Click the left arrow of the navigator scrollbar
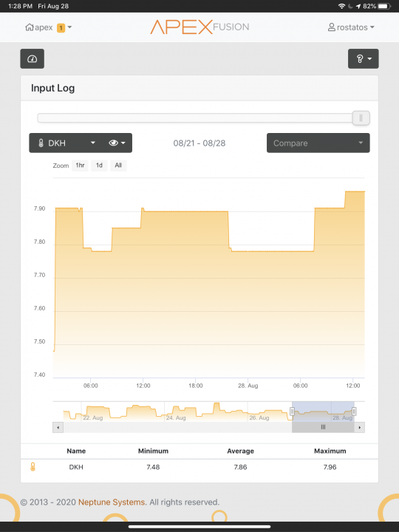Image resolution: width=399 pixels, height=532 pixels. [x=58, y=427]
